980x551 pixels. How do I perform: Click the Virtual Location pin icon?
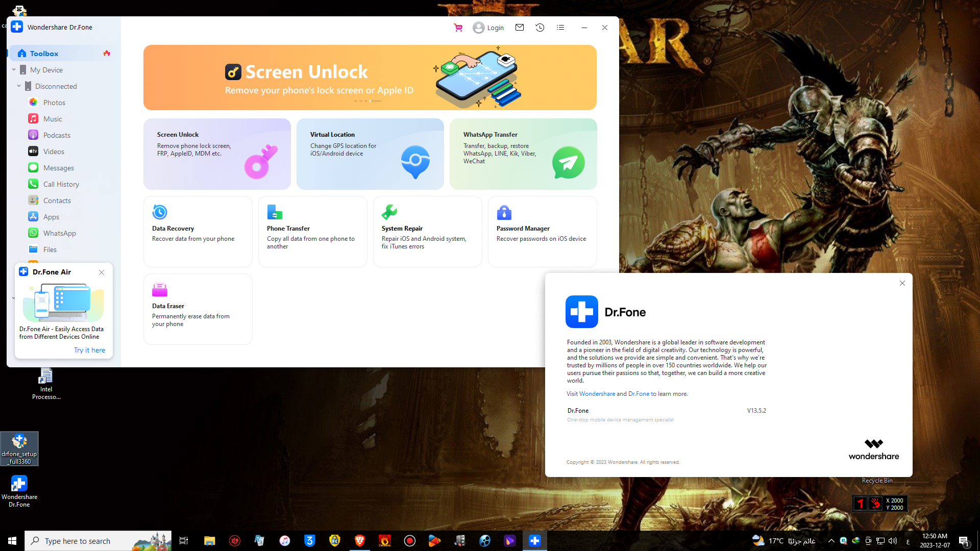click(415, 162)
